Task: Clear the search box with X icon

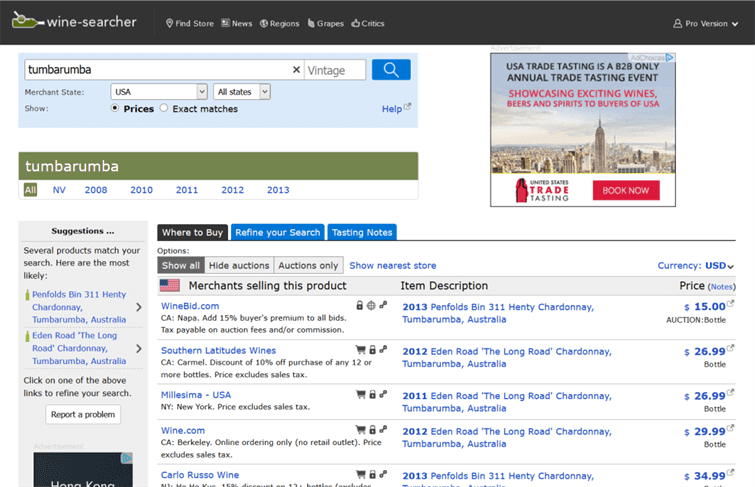Action: click(x=296, y=70)
